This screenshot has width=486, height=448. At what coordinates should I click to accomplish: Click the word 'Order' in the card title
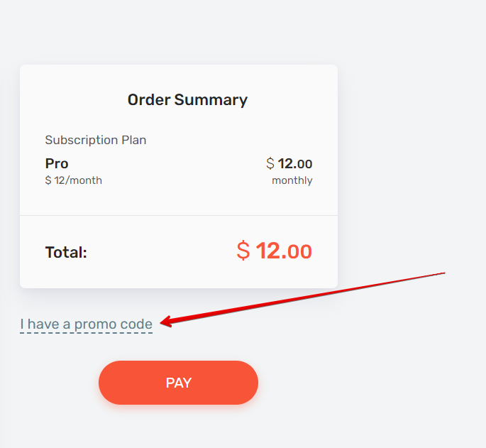click(x=149, y=100)
